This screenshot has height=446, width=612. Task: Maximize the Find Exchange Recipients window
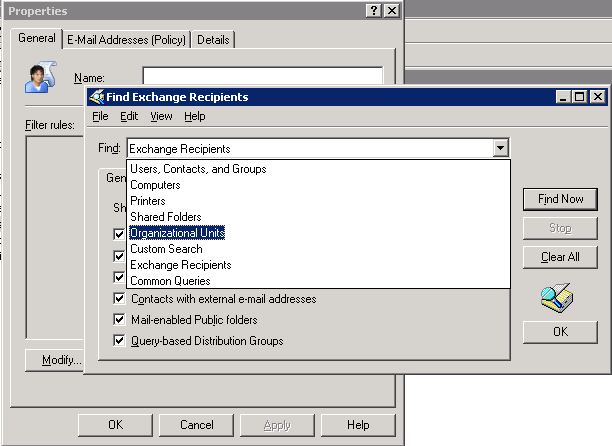580,96
